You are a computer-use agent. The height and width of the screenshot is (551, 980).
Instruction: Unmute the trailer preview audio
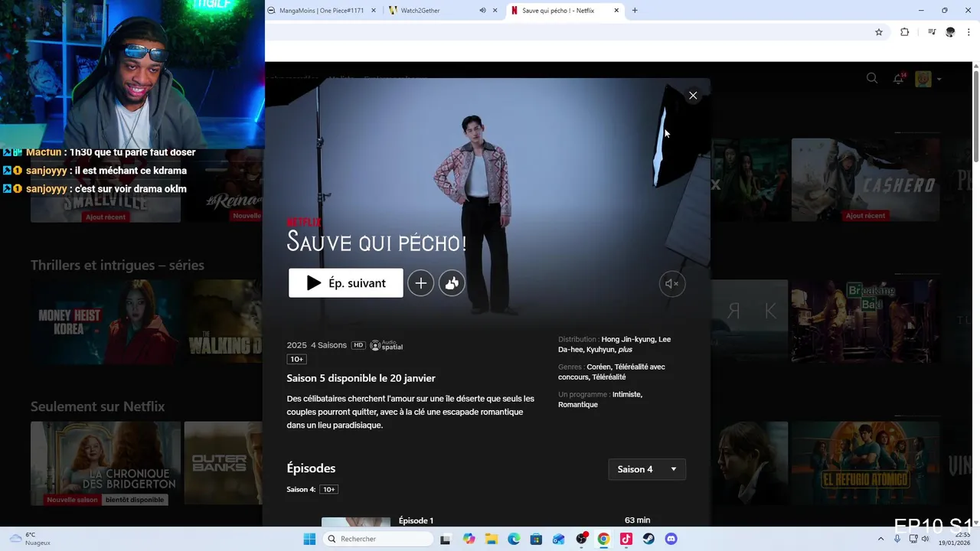[x=672, y=284]
